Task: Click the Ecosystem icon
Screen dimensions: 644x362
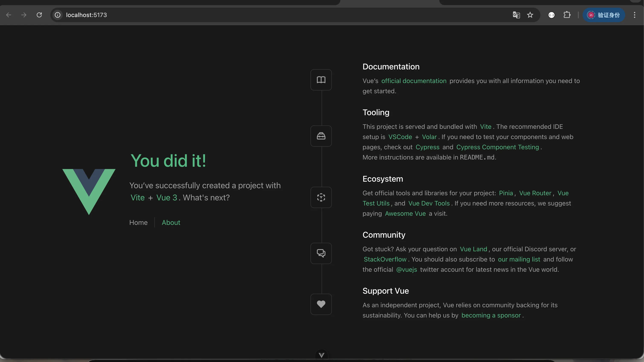Action: tap(321, 197)
